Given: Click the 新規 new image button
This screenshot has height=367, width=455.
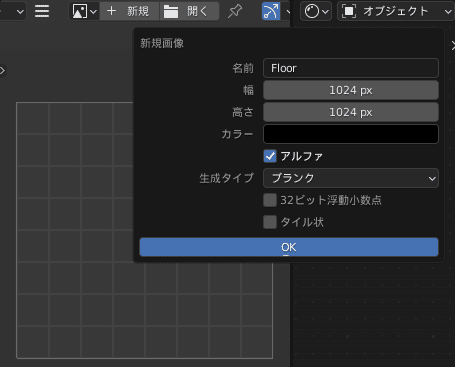Looking at the screenshot, I should 129,11.
